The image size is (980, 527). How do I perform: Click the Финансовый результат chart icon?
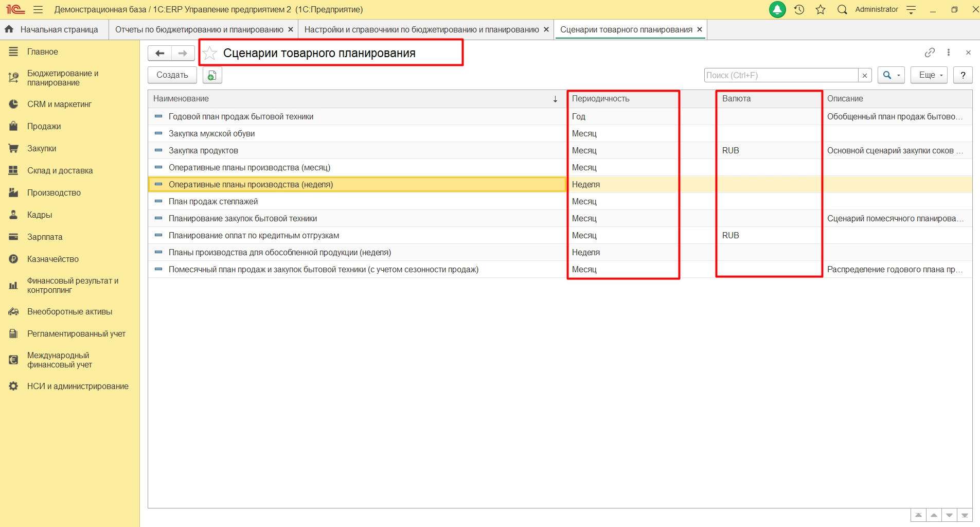(x=13, y=285)
